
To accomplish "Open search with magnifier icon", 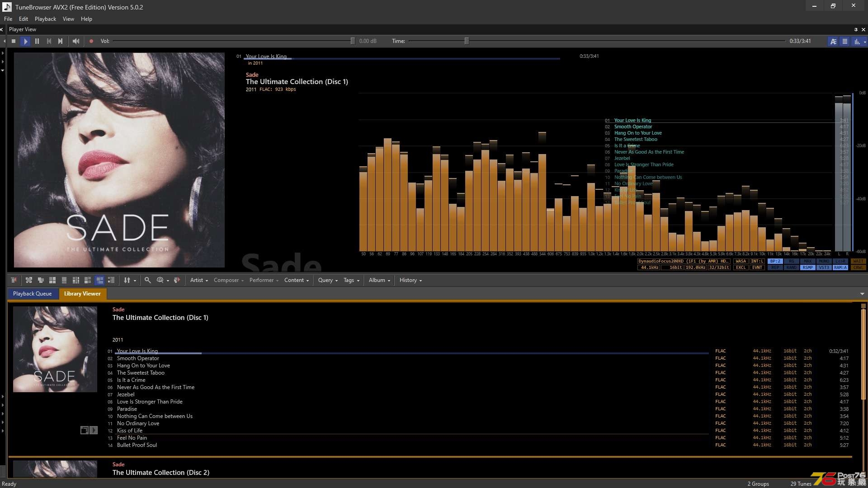I will coord(147,280).
